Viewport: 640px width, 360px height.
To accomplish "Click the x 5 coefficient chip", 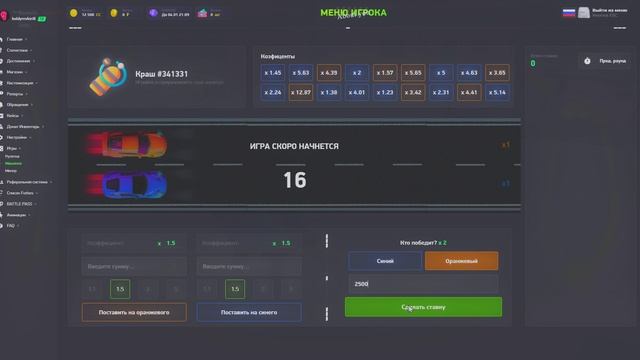I will tap(441, 73).
